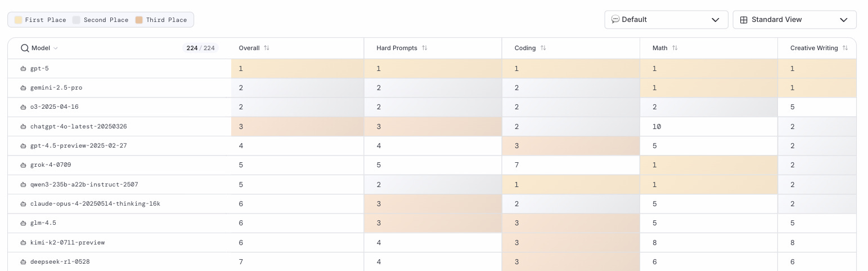868x271 pixels.
Task: Click chatgpt-4o-latest Math rank cell showing 10
Action: (709, 127)
